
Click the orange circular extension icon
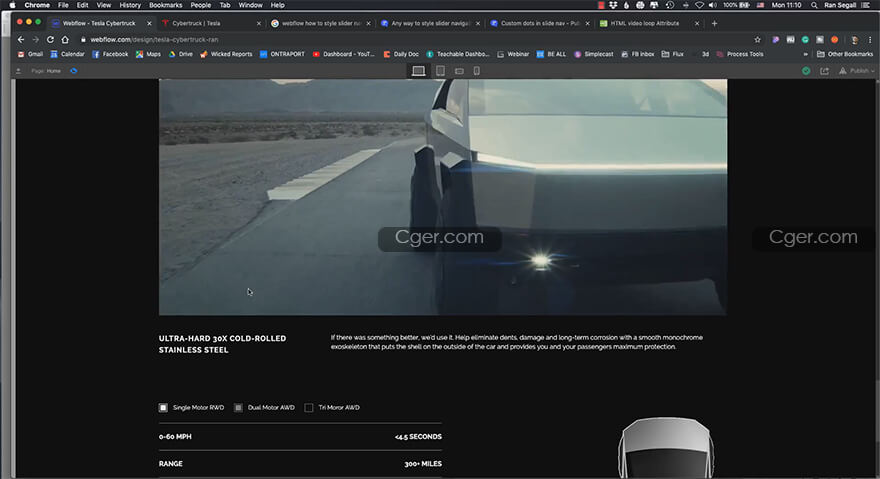click(x=835, y=39)
